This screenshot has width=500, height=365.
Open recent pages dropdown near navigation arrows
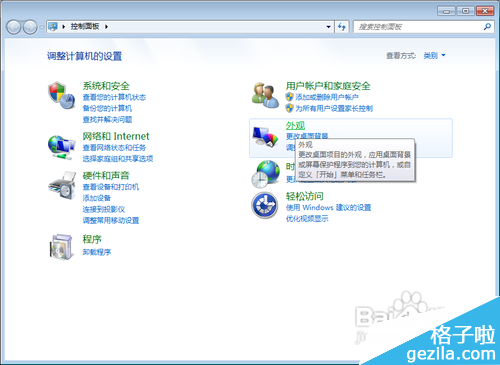tap(42, 27)
